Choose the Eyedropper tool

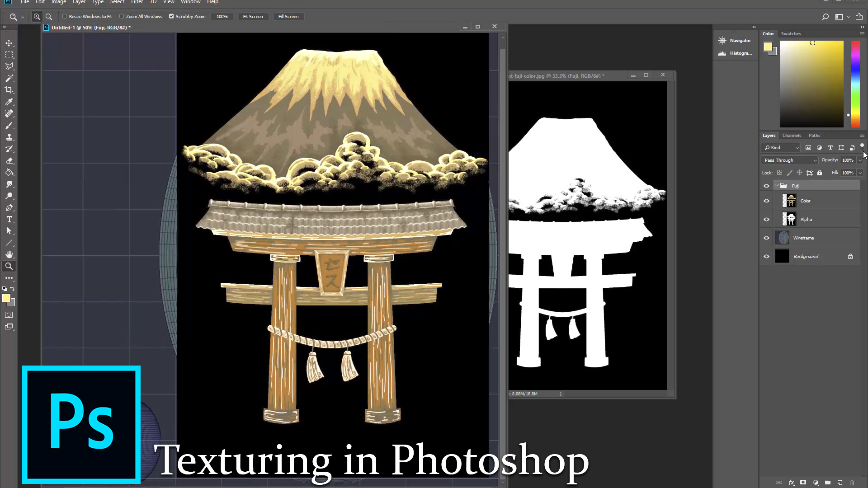pyautogui.click(x=9, y=102)
